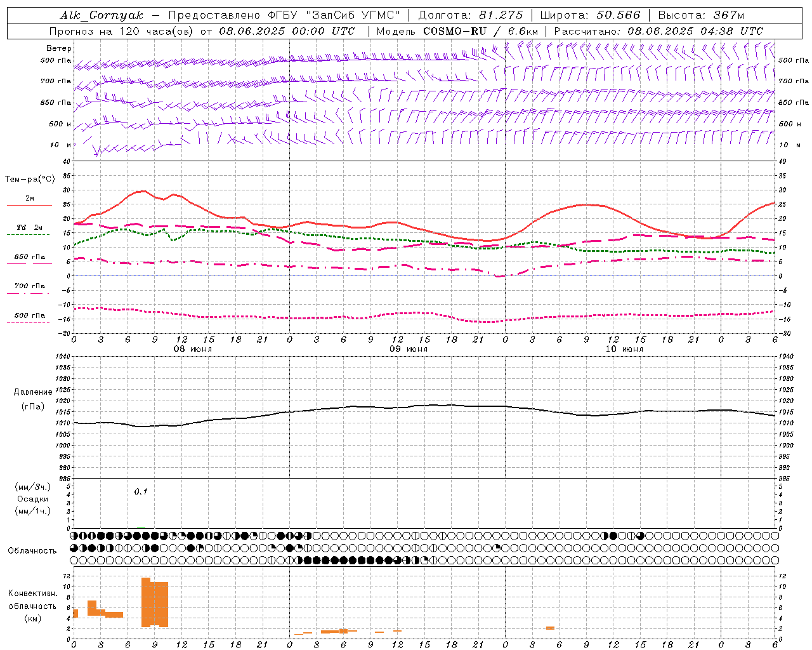Click the Рассчитано: 08.06.2025 04:38 UTC timestamp
The height and width of the screenshot is (650, 812).
[658, 31]
